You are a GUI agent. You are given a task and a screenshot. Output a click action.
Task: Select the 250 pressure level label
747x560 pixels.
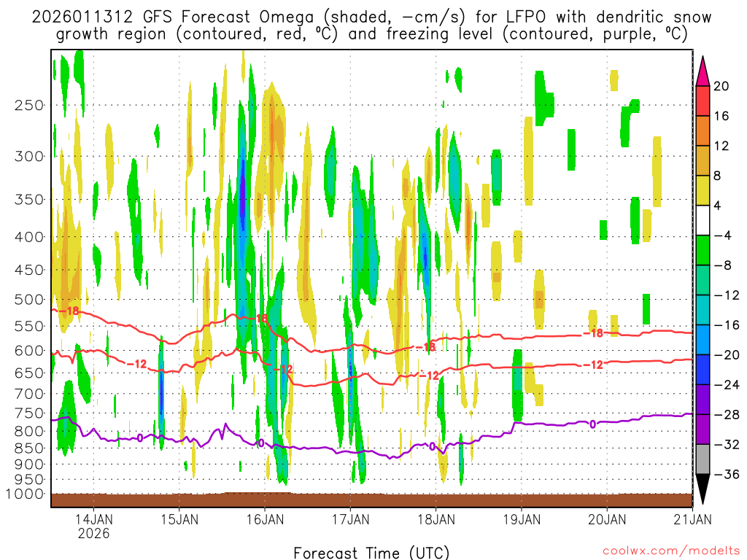pos(29,105)
